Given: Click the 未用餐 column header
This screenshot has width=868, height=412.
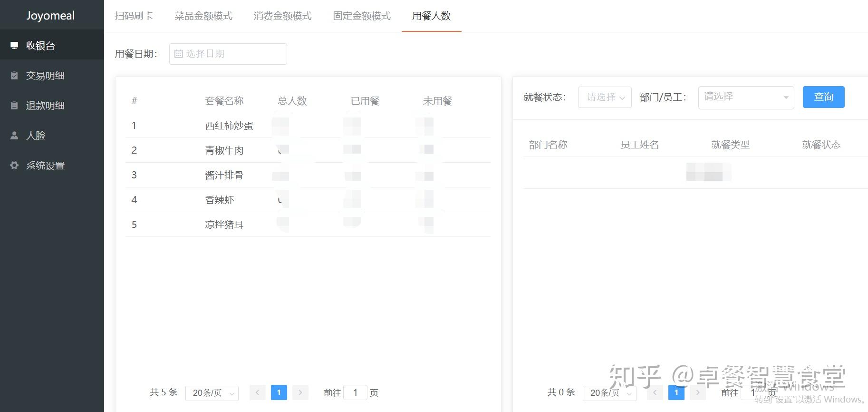Looking at the screenshot, I should pyautogui.click(x=438, y=101).
